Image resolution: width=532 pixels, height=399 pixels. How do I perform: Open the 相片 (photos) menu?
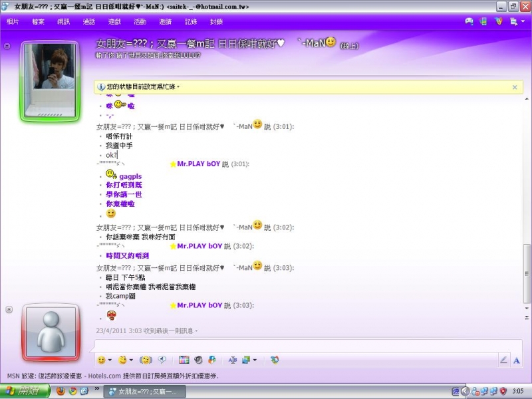(x=13, y=22)
